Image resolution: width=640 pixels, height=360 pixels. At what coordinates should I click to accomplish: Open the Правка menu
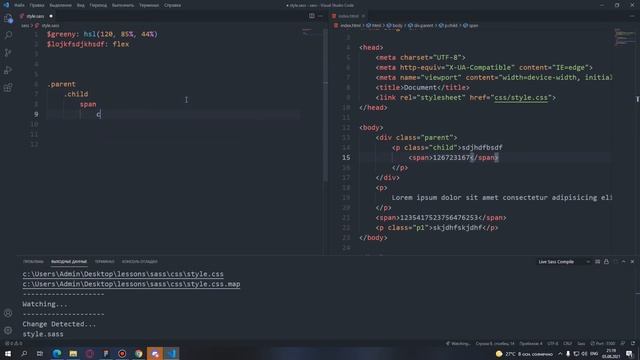[37, 5]
